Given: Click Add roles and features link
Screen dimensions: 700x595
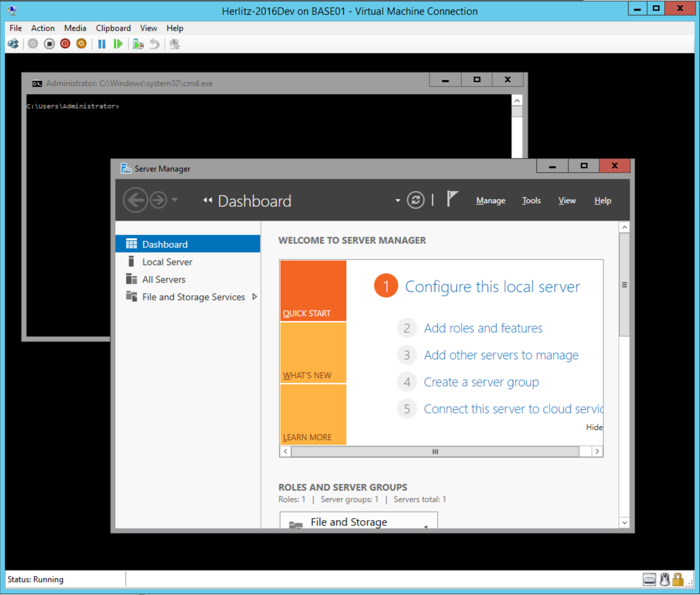Looking at the screenshot, I should [x=483, y=328].
